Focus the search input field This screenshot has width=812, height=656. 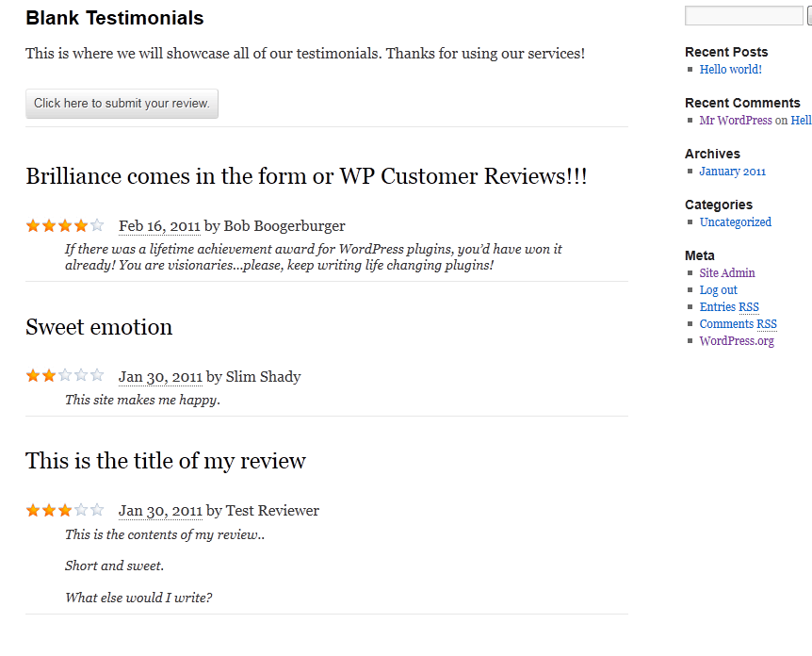(743, 15)
